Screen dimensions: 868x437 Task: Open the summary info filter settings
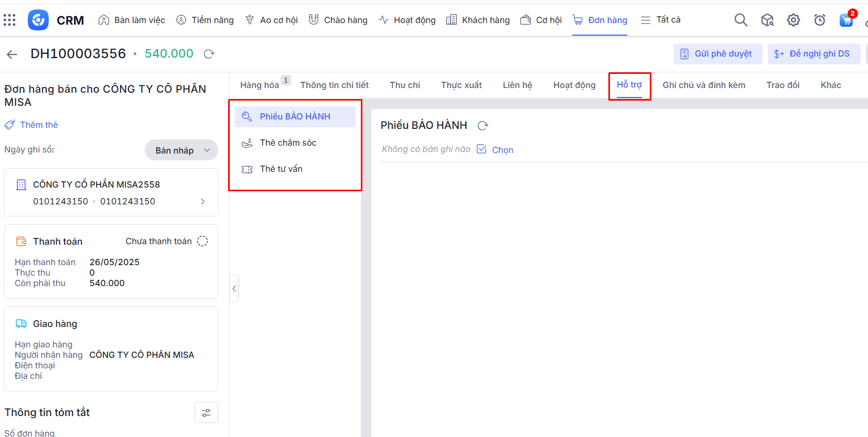(x=206, y=412)
